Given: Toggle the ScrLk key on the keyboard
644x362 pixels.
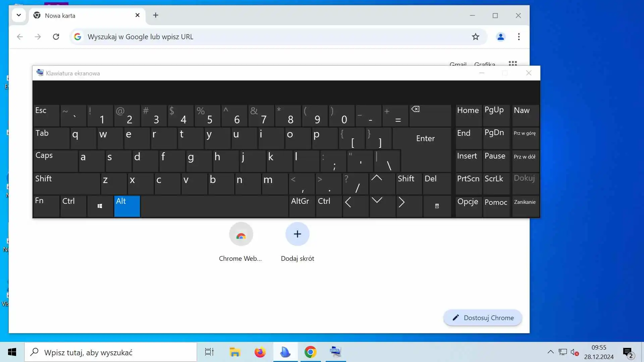Looking at the screenshot, I should tap(496, 183).
